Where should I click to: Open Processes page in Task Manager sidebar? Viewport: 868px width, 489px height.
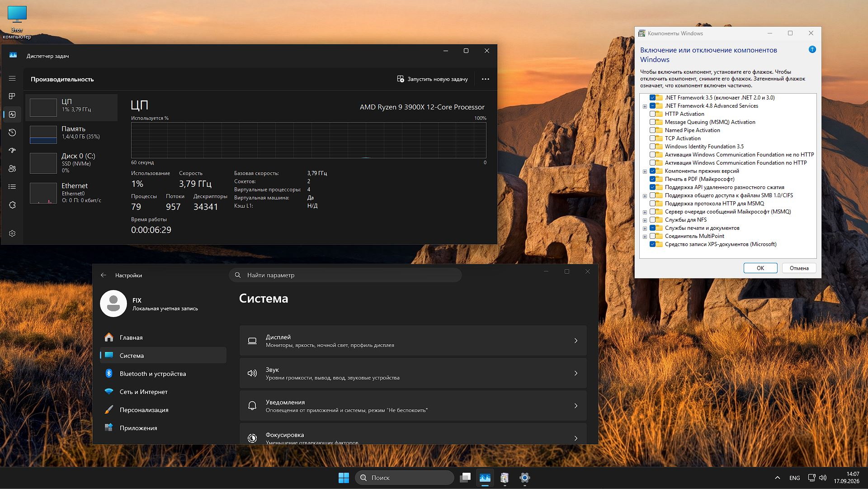(12, 96)
